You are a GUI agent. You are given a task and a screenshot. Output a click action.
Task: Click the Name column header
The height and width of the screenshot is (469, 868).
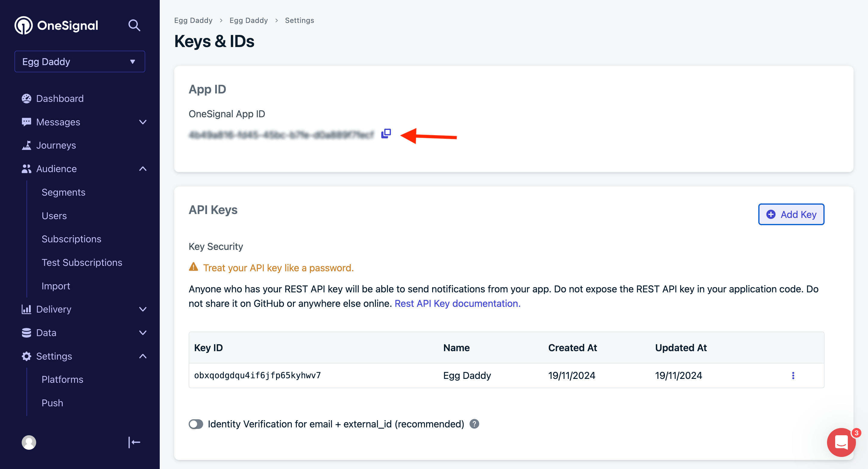pyautogui.click(x=456, y=348)
